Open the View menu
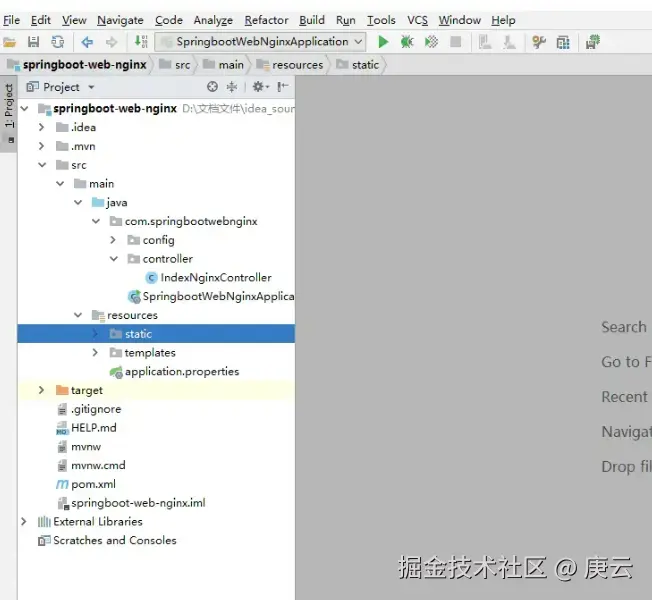The image size is (652, 600). pyautogui.click(x=74, y=20)
